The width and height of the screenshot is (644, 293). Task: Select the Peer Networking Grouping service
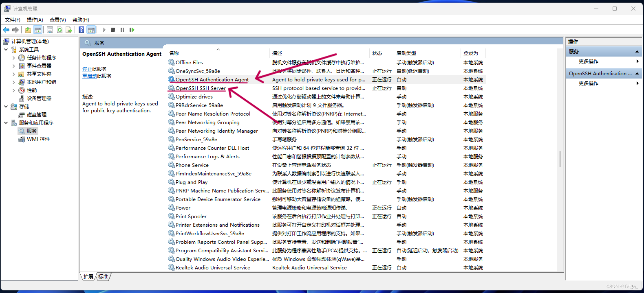(207, 122)
